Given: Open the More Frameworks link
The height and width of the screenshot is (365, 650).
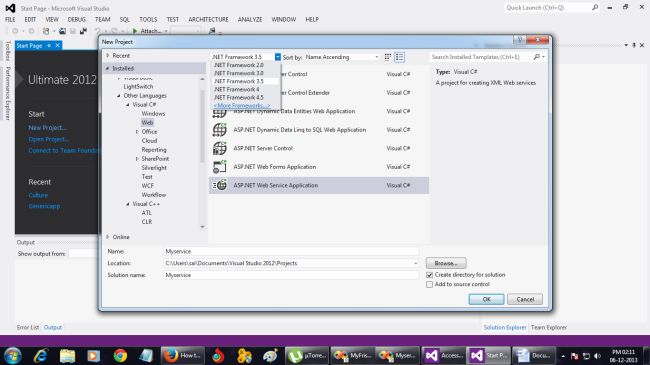Looking at the screenshot, I should pyautogui.click(x=242, y=105).
